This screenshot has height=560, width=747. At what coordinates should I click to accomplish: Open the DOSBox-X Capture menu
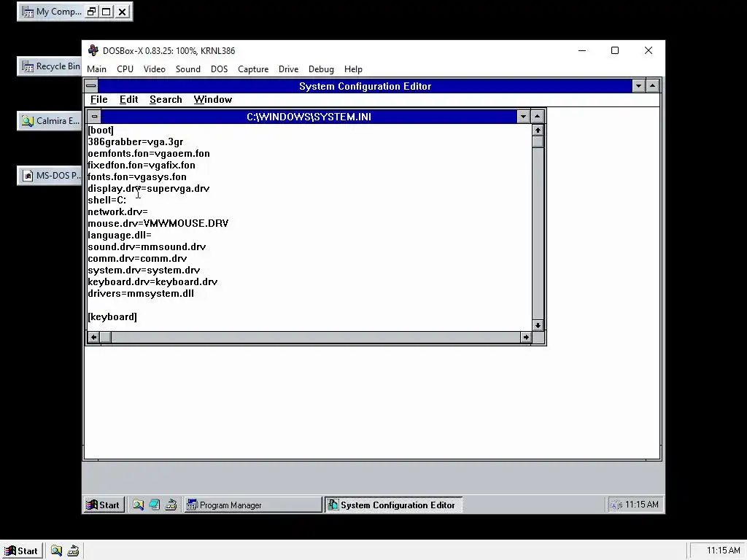pos(253,69)
